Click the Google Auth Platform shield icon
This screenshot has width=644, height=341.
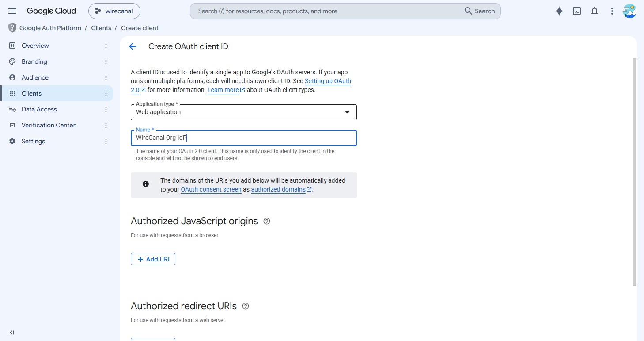pyautogui.click(x=12, y=28)
